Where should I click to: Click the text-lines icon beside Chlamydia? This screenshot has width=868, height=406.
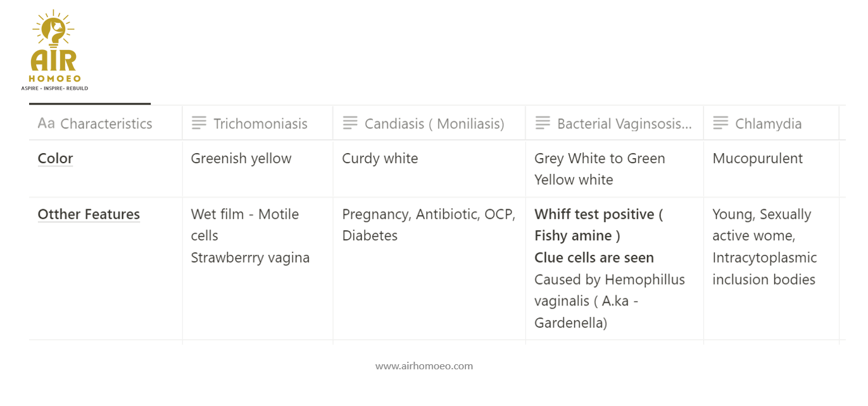[x=720, y=123]
